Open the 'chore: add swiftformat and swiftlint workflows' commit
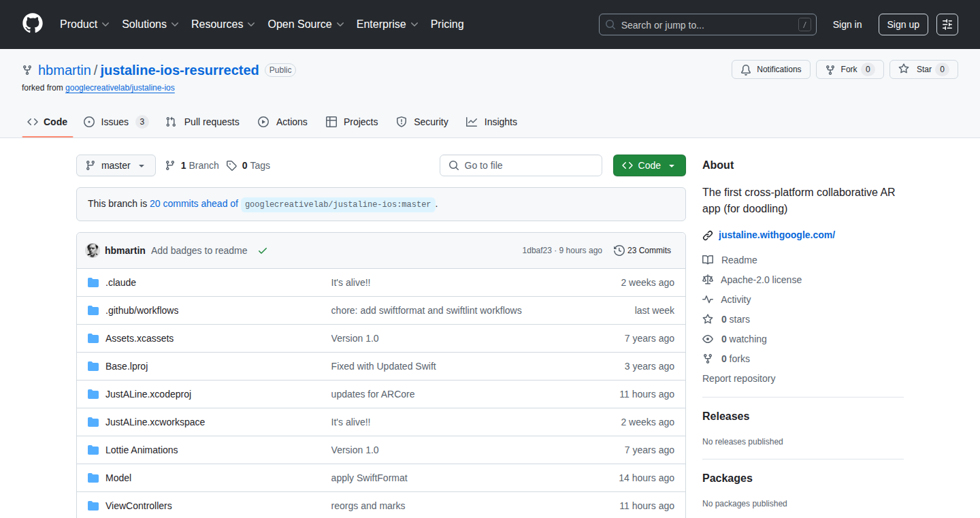This screenshot has width=980, height=518. click(x=426, y=310)
